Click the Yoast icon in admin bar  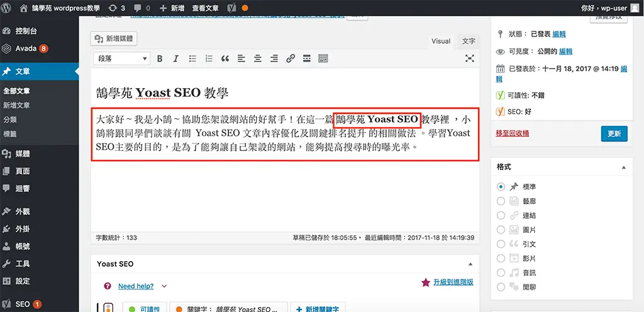pyautogui.click(x=231, y=8)
